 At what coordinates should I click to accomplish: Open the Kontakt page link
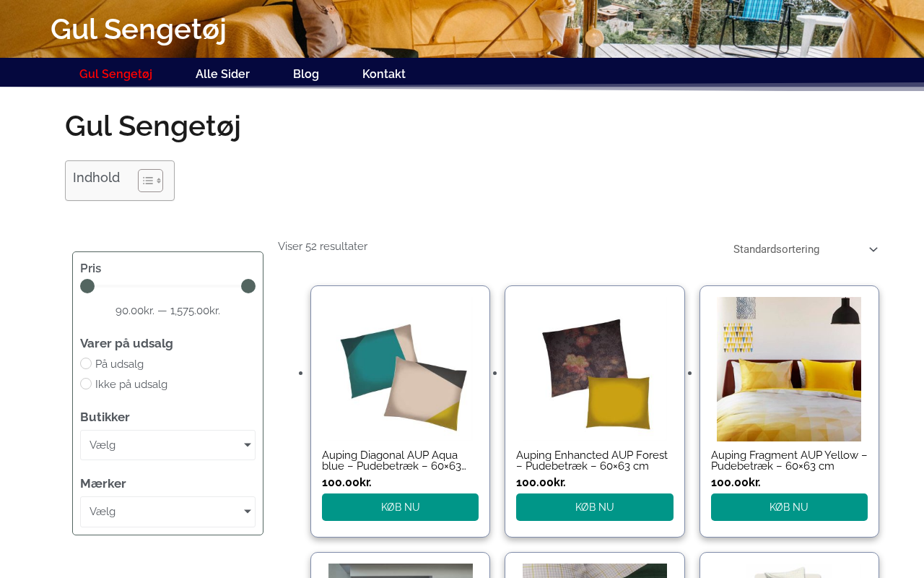point(384,74)
